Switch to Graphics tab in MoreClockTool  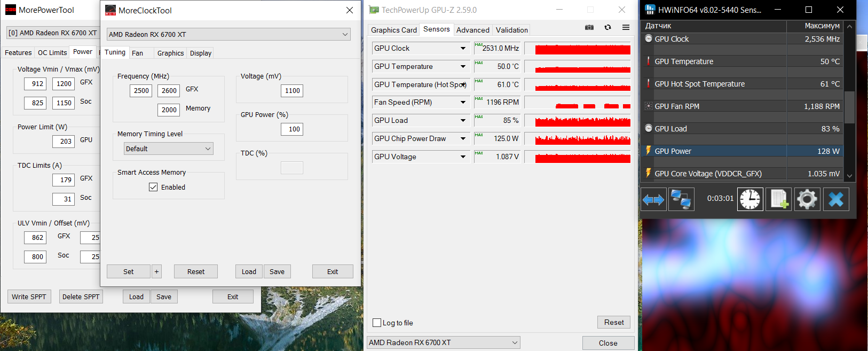pos(170,53)
